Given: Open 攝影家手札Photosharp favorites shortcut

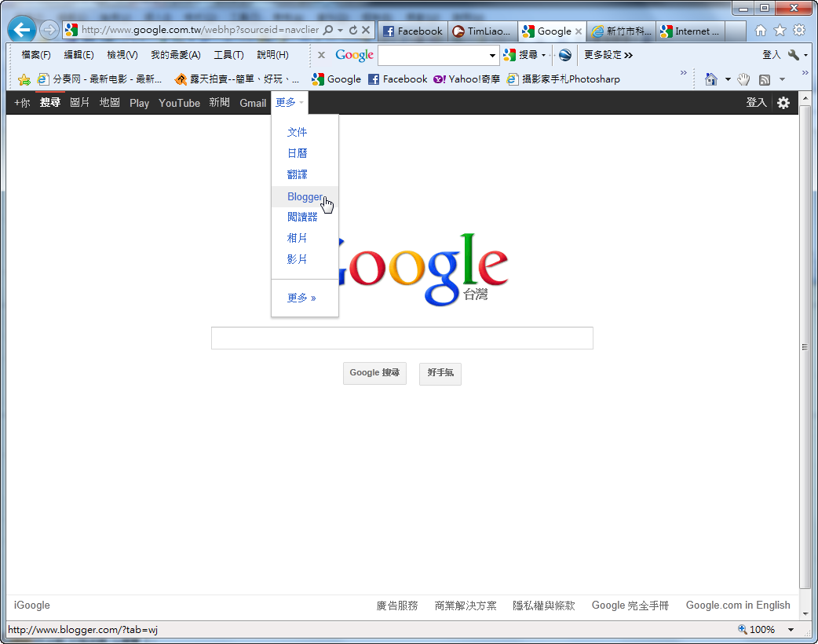Looking at the screenshot, I should tap(564, 79).
